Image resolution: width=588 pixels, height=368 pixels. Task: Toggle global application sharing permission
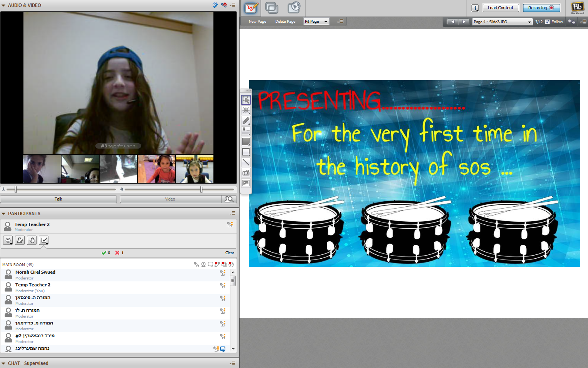point(224,264)
